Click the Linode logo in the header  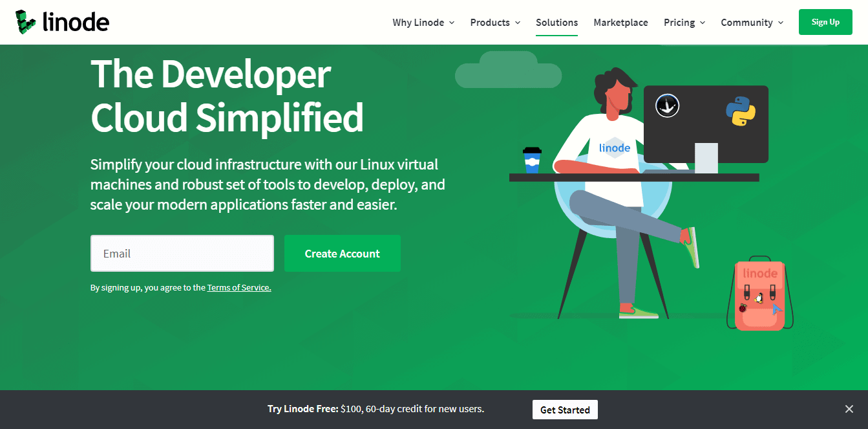click(62, 21)
